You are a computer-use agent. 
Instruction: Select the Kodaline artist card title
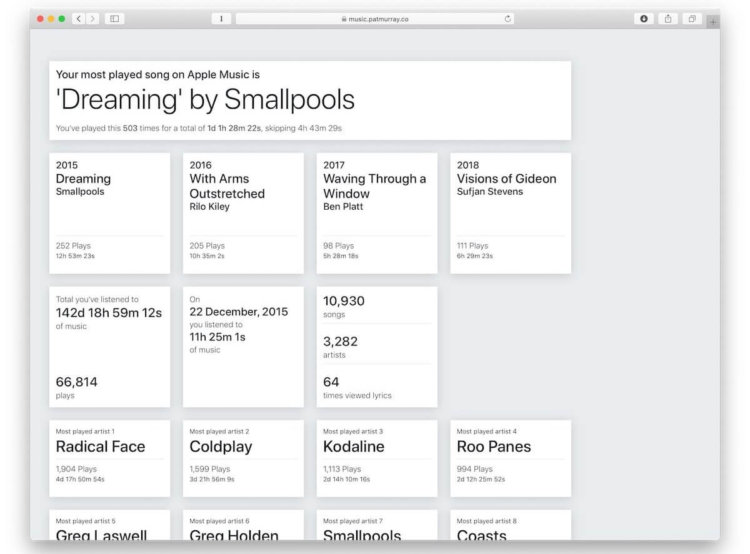click(x=353, y=447)
